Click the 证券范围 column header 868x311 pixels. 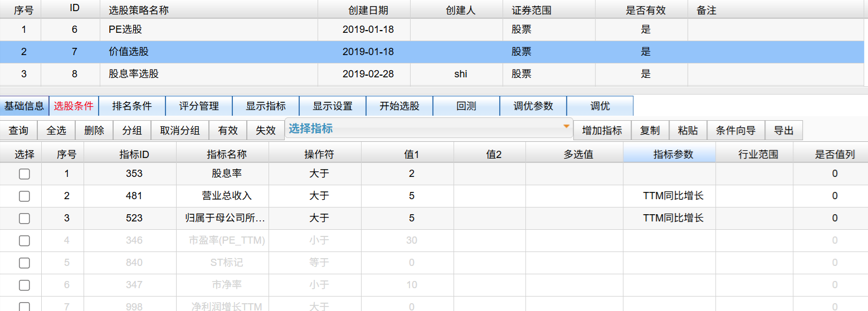(x=549, y=10)
